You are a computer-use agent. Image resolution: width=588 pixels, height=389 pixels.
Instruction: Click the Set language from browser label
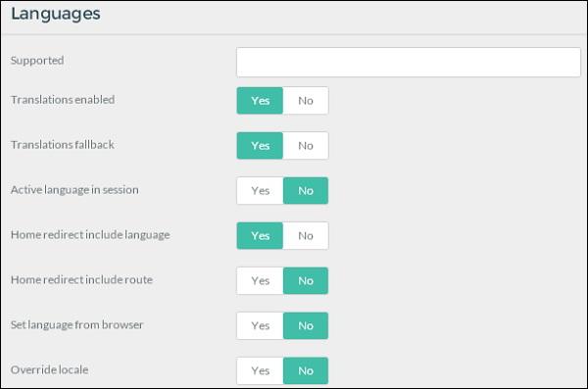76,325
